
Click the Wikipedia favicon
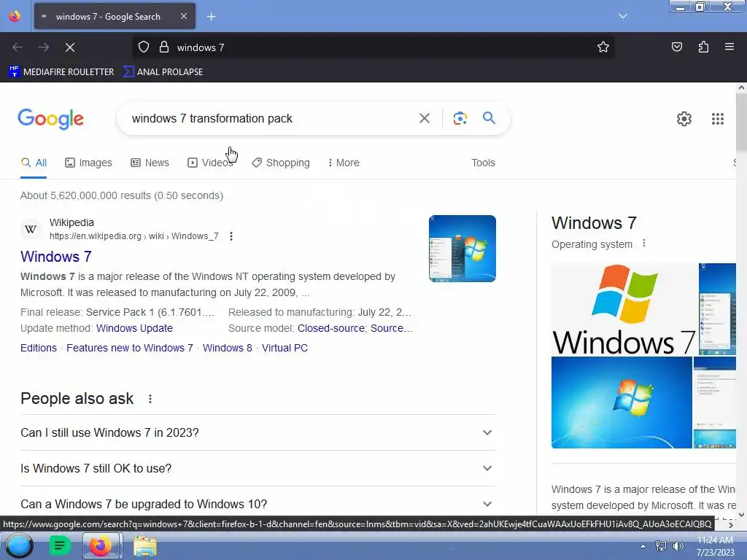(x=31, y=229)
